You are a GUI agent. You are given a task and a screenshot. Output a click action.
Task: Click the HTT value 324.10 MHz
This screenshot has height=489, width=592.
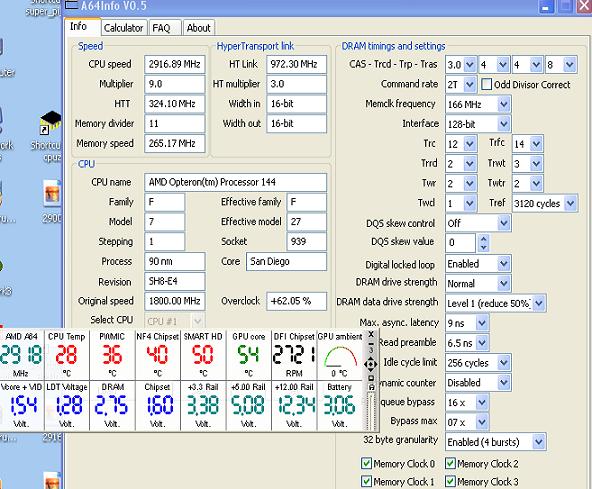[175, 104]
